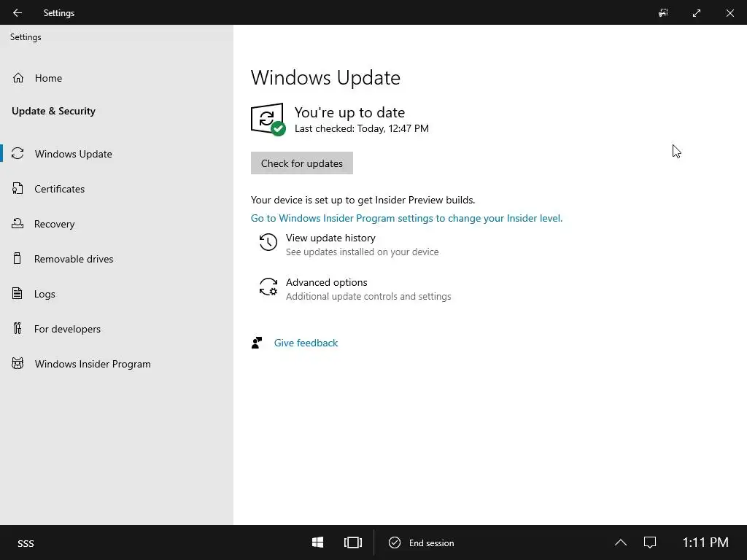Click the Windows Update page heading

(325, 77)
